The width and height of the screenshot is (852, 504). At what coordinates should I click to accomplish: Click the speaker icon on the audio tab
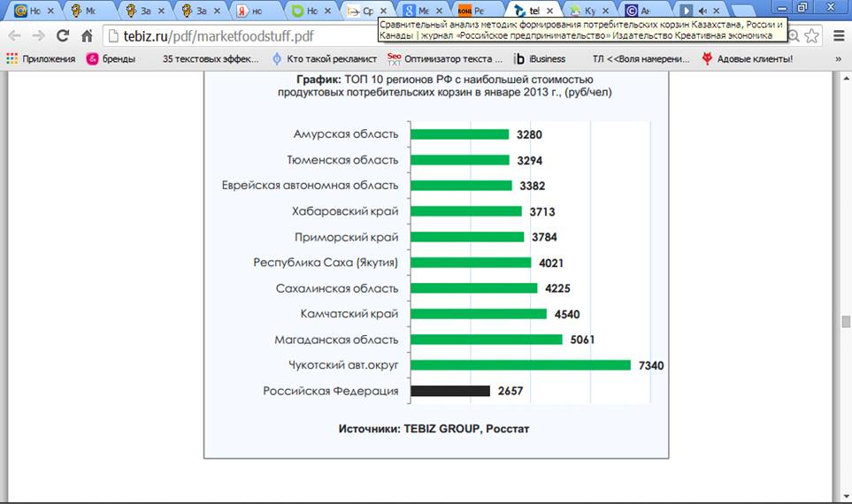703,11
